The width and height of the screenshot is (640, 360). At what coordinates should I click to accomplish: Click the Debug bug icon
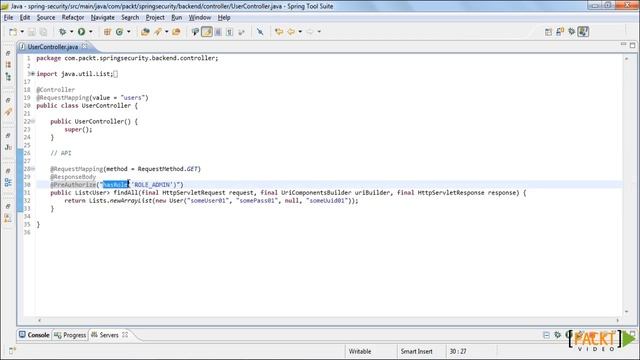pyautogui.click(x=62, y=32)
